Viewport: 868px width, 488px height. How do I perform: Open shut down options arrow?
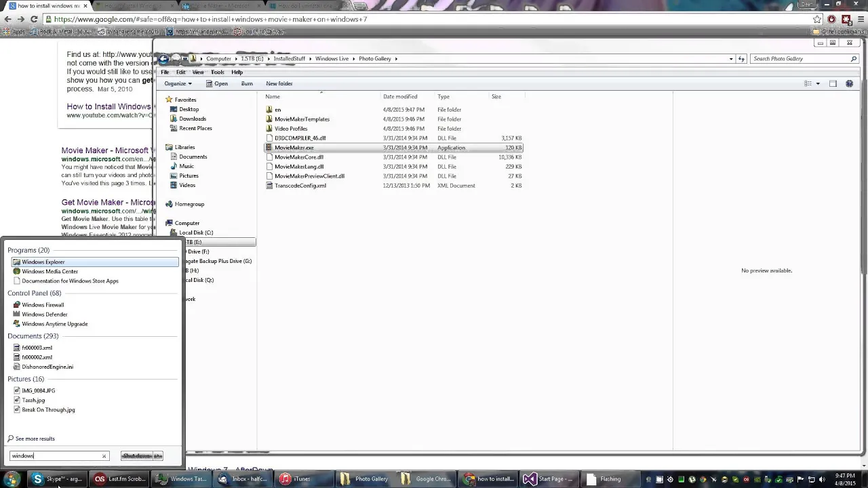(x=158, y=456)
